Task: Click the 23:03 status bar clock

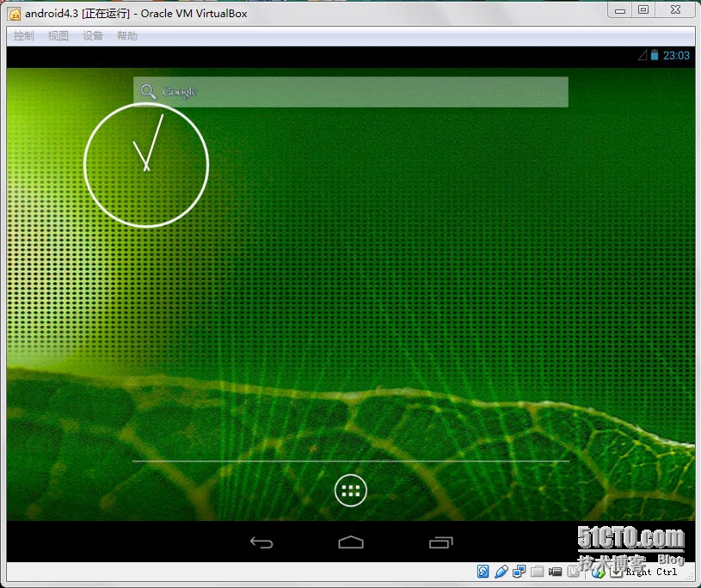Action: click(676, 56)
